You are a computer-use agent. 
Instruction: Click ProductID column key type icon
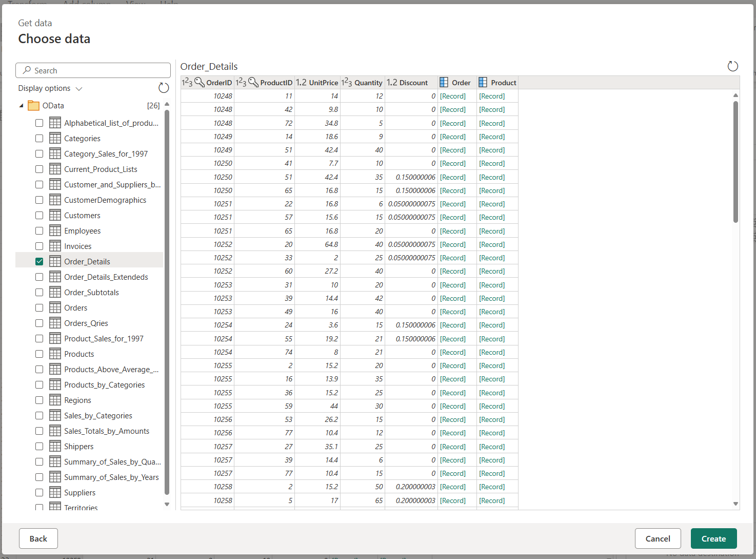pyautogui.click(x=247, y=82)
